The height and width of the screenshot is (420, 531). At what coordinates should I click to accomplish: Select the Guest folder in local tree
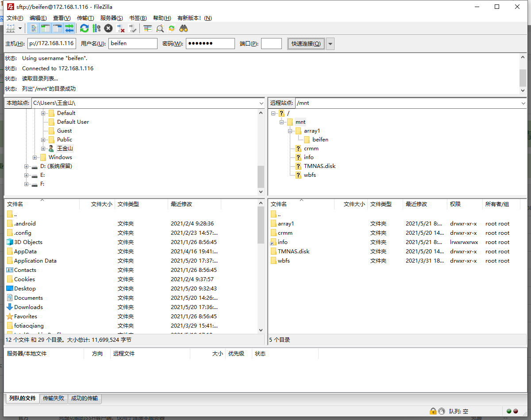64,131
